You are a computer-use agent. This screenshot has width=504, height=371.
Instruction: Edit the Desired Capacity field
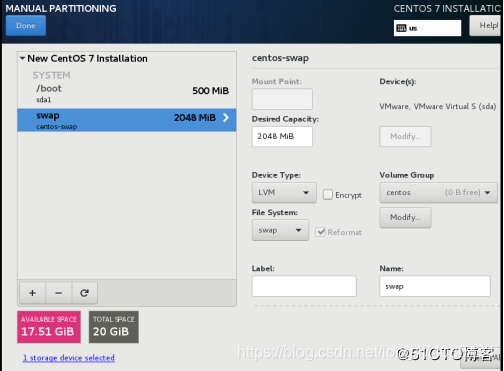point(282,136)
